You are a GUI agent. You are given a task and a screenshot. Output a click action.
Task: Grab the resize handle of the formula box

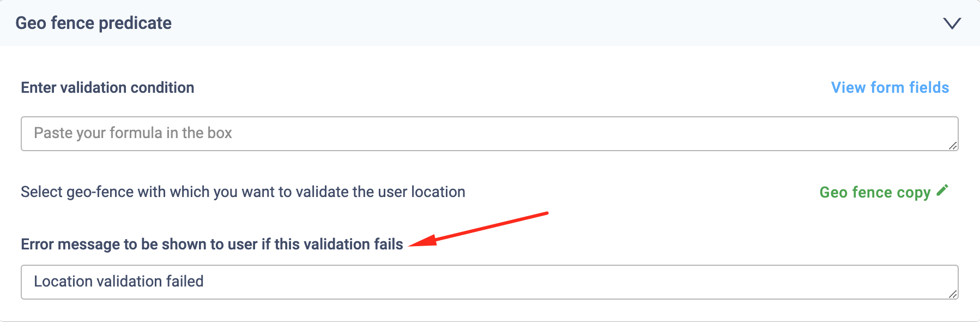(953, 146)
